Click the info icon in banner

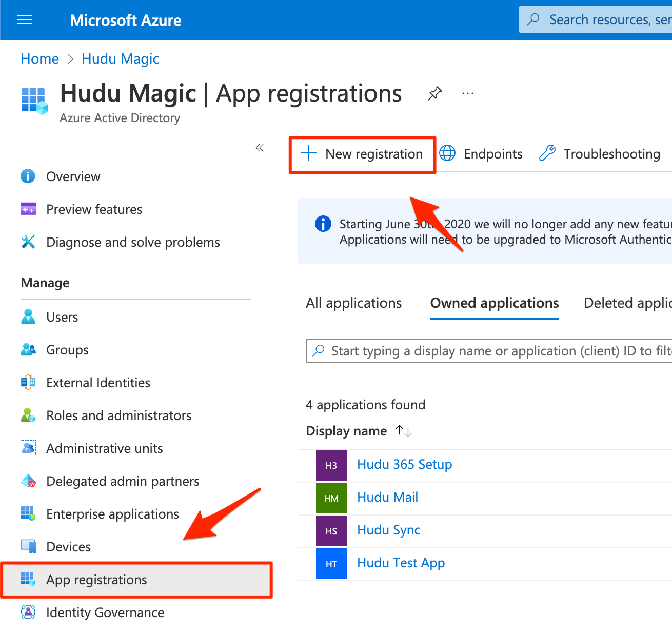323,224
